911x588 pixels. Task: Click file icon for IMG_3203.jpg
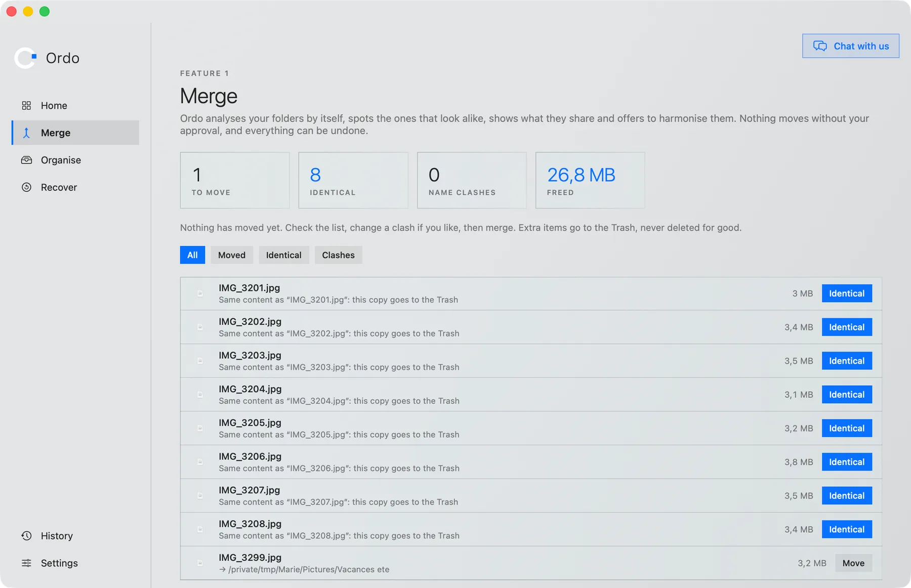click(200, 361)
